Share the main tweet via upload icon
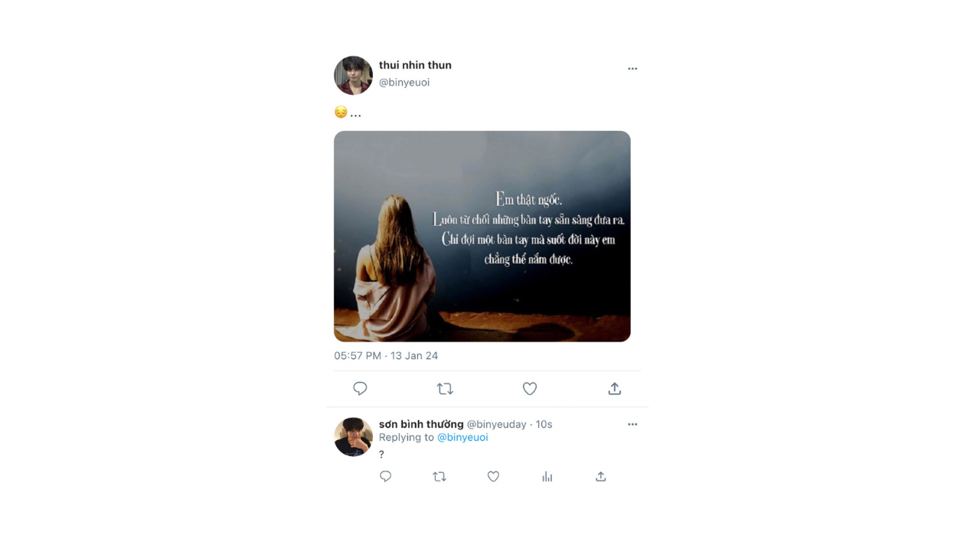The height and width of the screenshot is (551, 980). [614, 389]
